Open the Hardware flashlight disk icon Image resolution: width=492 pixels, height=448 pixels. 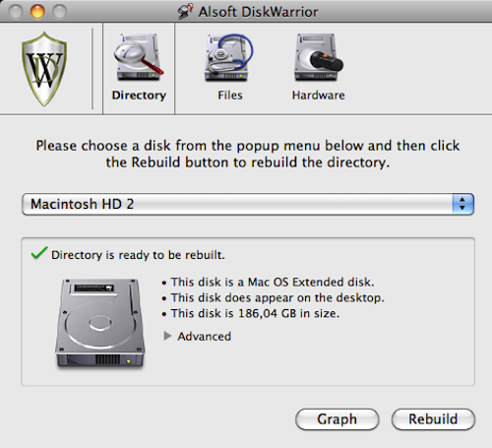[x=318, y=57]
